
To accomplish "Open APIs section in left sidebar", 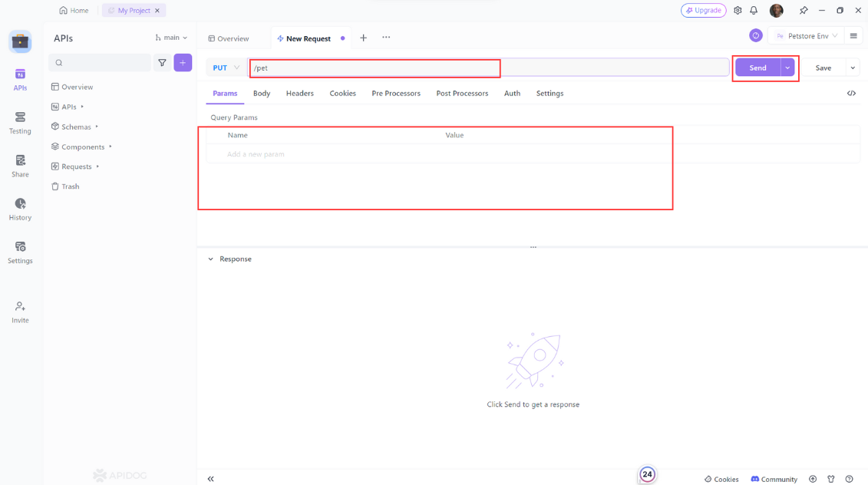I will [x=20, y=80].
